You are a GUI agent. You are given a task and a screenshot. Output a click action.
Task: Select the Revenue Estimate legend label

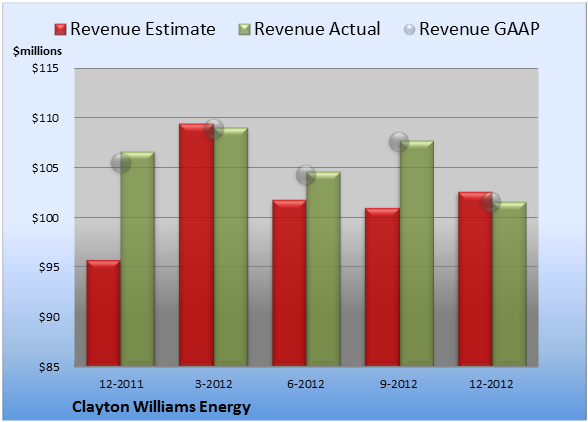[x=143, y=29]
